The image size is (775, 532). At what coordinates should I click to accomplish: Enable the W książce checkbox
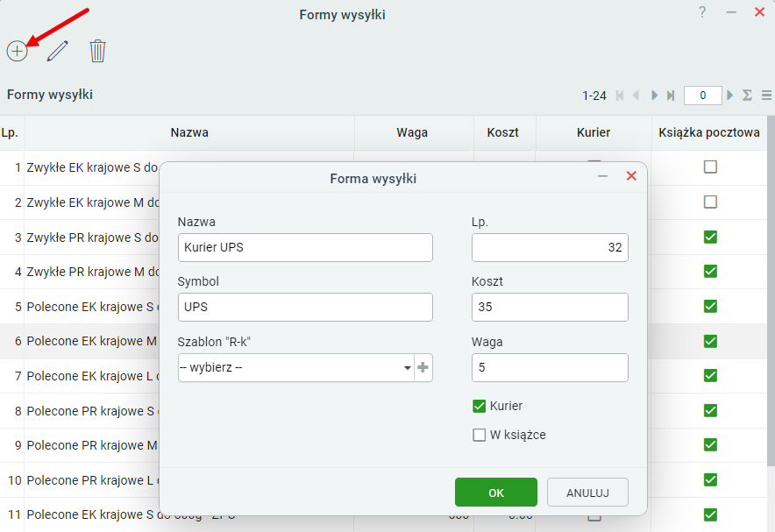click(479, 435)
